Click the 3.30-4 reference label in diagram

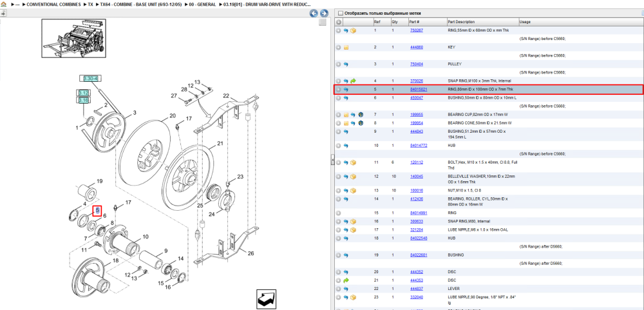point(90,78)
